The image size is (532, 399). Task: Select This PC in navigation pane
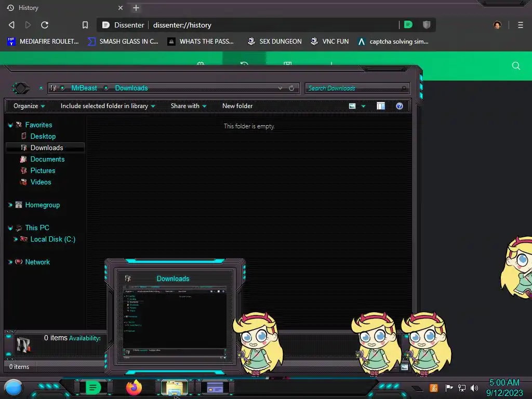click(x=37, y=228)
